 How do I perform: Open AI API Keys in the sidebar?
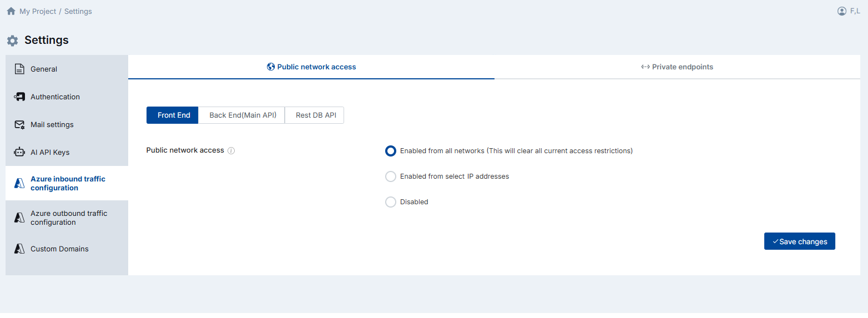pos(67,152)
